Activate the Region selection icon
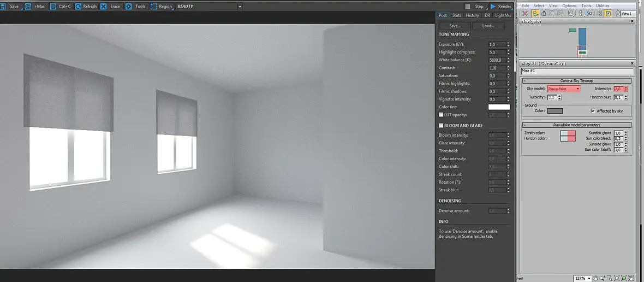644x282 pixels. point(153,7)
